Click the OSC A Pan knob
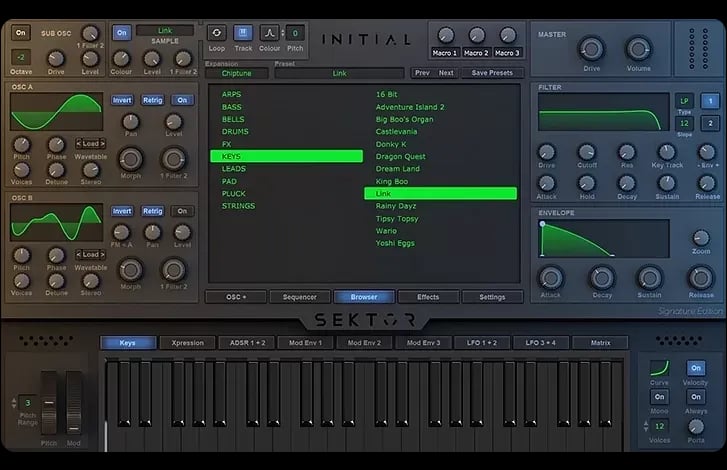The image size is (727, 470). (131, 122)
